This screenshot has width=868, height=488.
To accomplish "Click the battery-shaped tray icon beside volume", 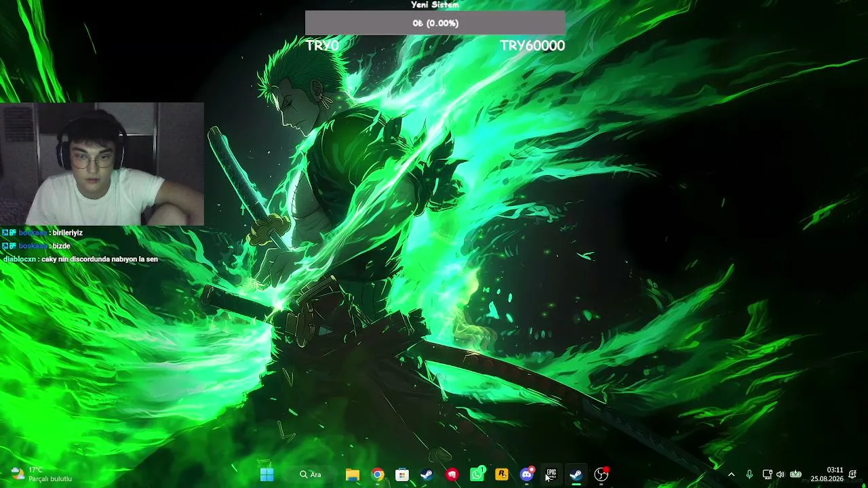I will coord(796,474).
